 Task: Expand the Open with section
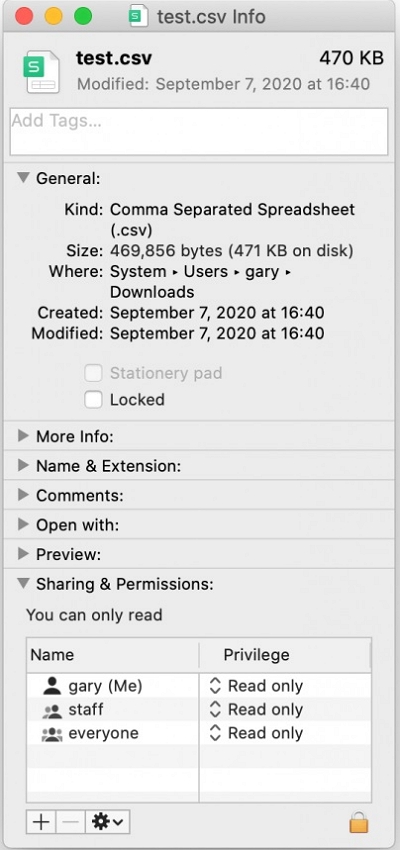(x=23, y=524)
